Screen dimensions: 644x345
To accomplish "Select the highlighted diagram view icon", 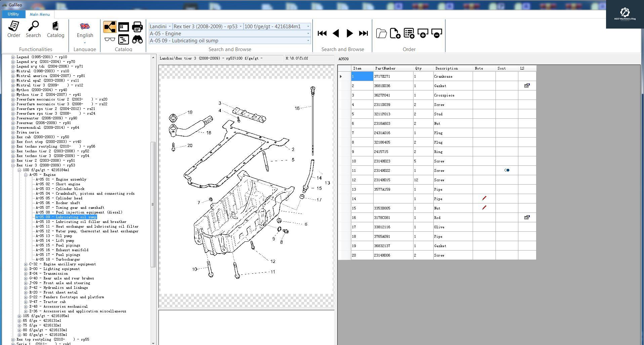I will 110,27.
